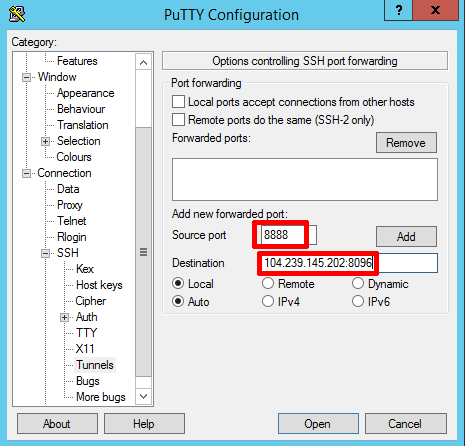Open the Rlogin category
The height and width of the screenshot is (446, 465).
pyautogui.click(x=72, y=237)
